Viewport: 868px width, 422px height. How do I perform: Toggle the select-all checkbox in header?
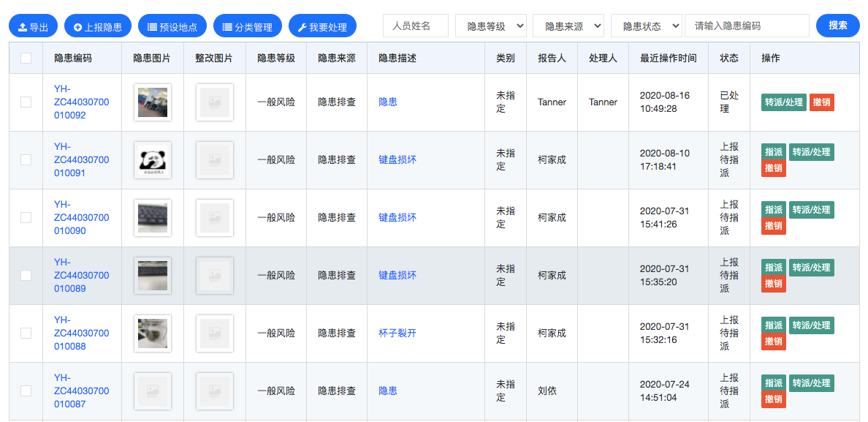26,58
